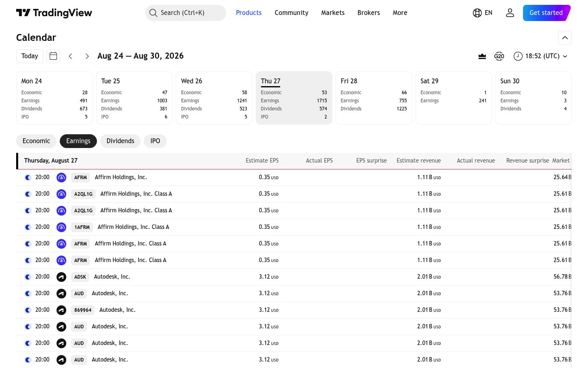This screenshot has height=368, width=588.
Task: Click the 0.35 USD estimate in 1AFRM row
Action: click(x=269, y=227)
